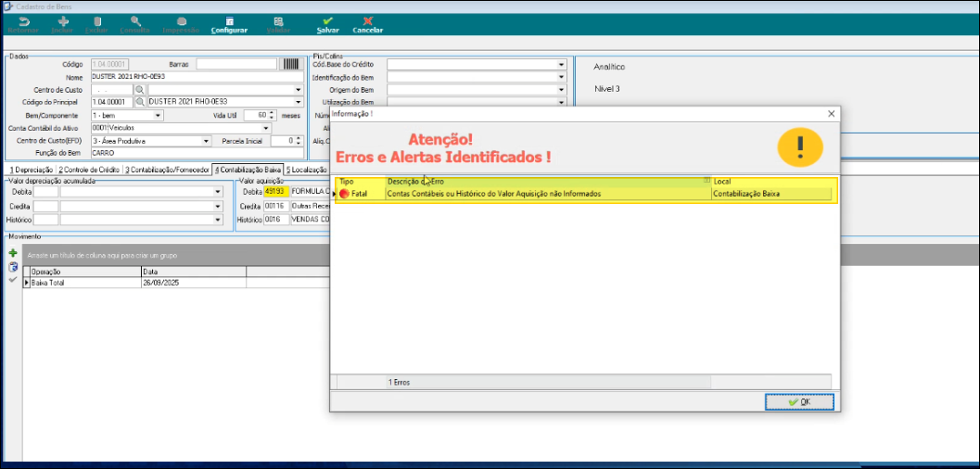The height and width of the screenshot is (469, 980).
Task: Expand the Bem/Componente dropdown
Action: pos(159,116)
